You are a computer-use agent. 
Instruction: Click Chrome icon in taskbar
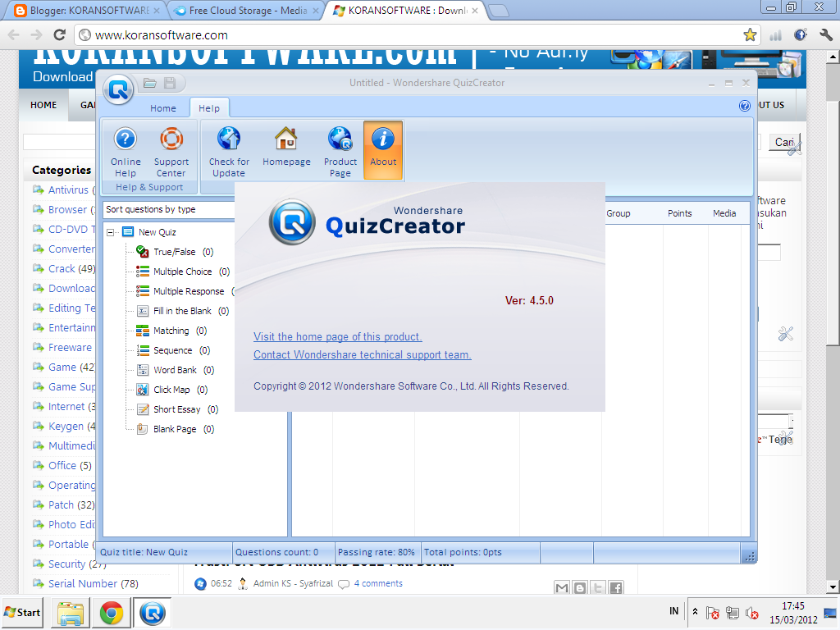coord(112,614)
